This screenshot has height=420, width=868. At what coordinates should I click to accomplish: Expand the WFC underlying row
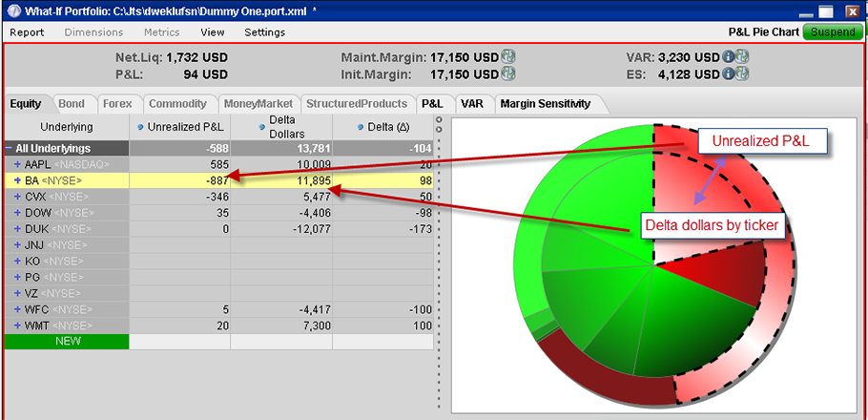17,309
